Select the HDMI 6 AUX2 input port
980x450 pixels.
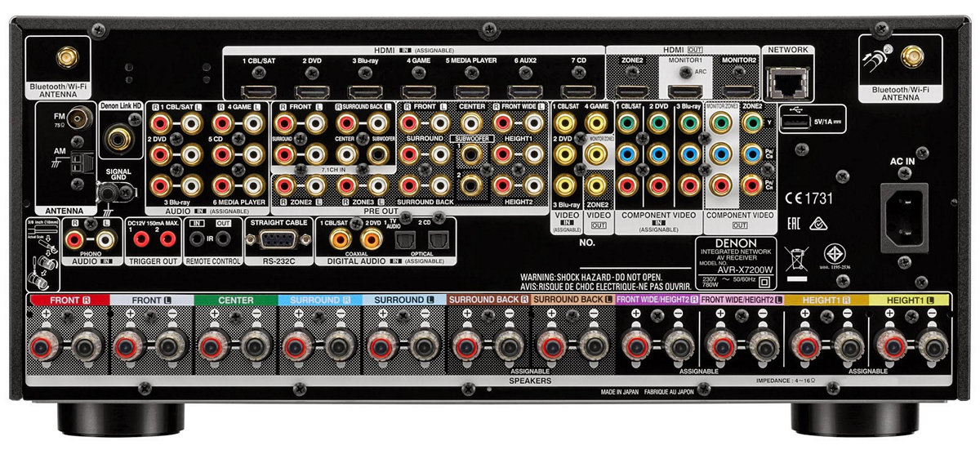coord(523,91)
